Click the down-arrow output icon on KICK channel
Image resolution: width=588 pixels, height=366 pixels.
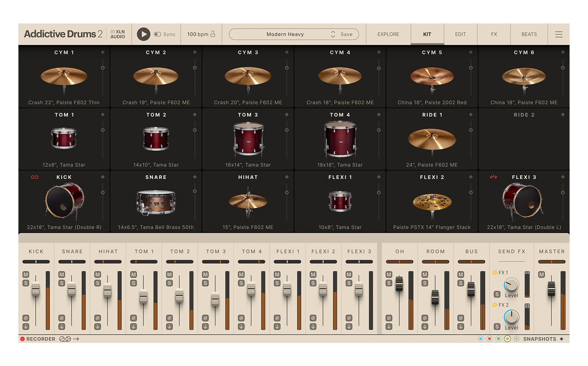(x=26, y=327)
